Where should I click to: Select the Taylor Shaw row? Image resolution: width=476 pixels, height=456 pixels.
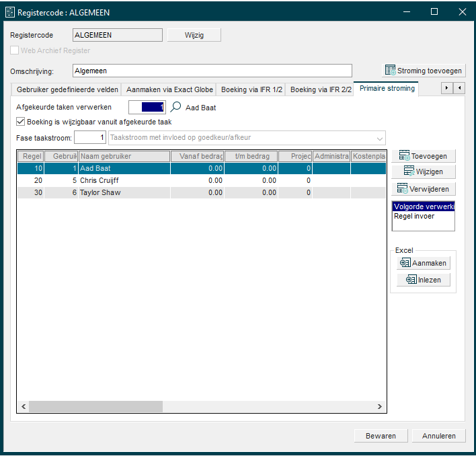(x=202, y=192)
